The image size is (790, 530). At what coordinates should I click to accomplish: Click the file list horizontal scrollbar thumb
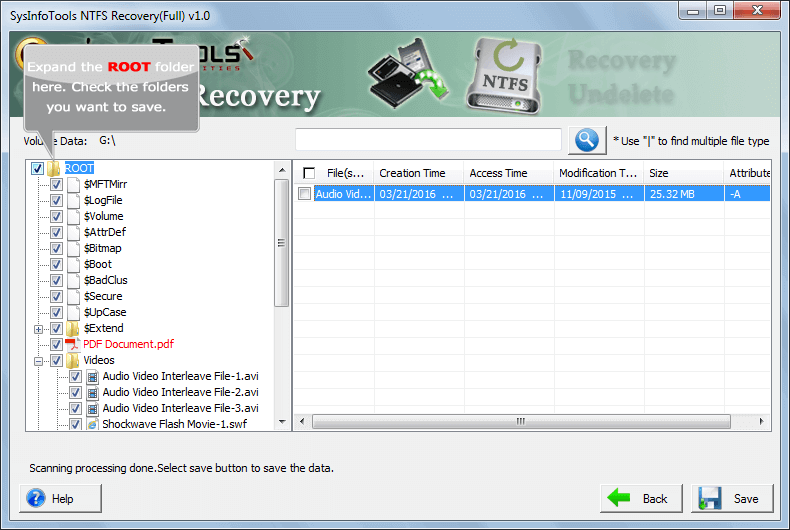521,421
